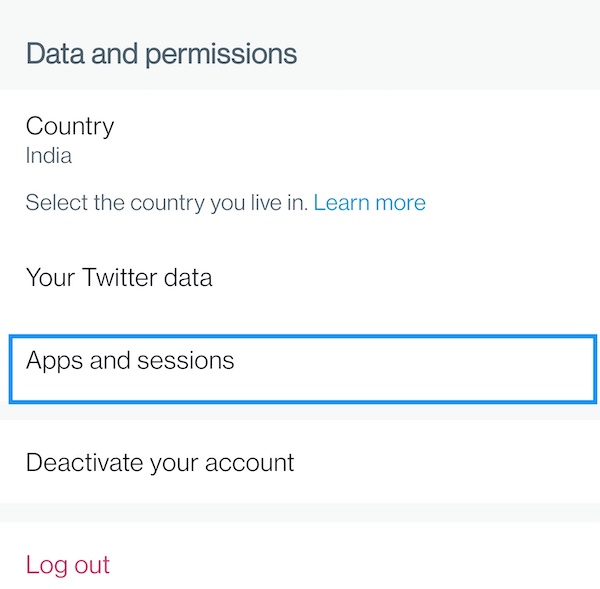Change the selected country from India
Screen dimensions: 600x589
point(70,140)
